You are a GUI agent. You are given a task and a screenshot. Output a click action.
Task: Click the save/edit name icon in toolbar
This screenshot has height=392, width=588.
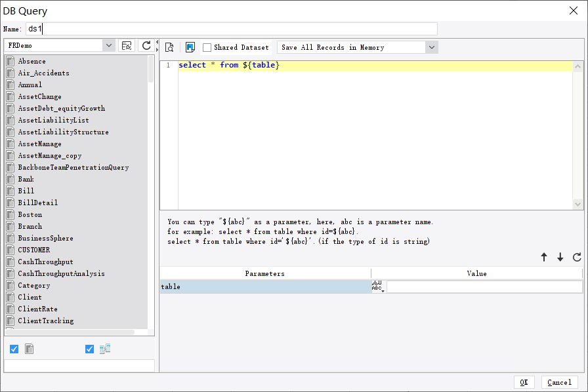pos(190,47)
